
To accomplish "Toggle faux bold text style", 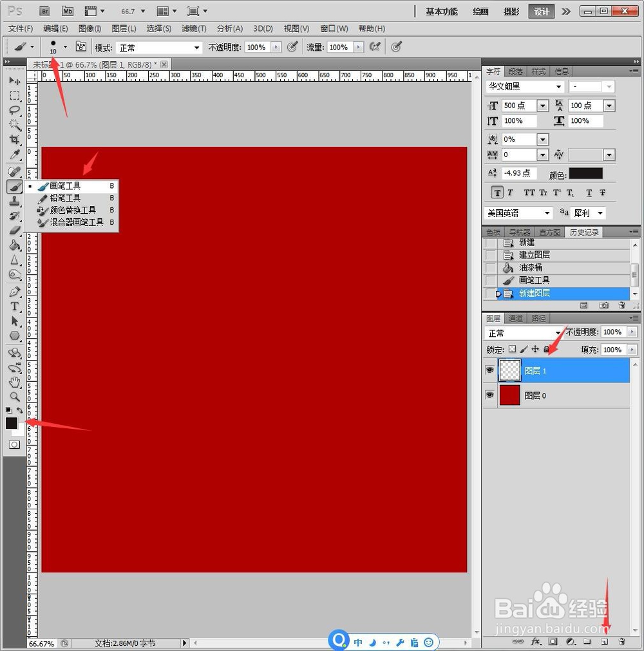I will [x=497, y=193].
